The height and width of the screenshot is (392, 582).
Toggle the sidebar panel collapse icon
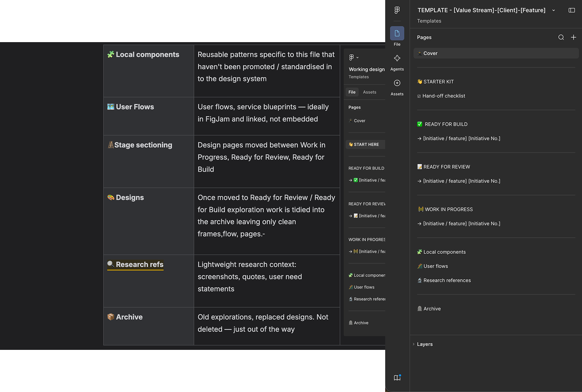pyautogui.click(x=572, y=10)
